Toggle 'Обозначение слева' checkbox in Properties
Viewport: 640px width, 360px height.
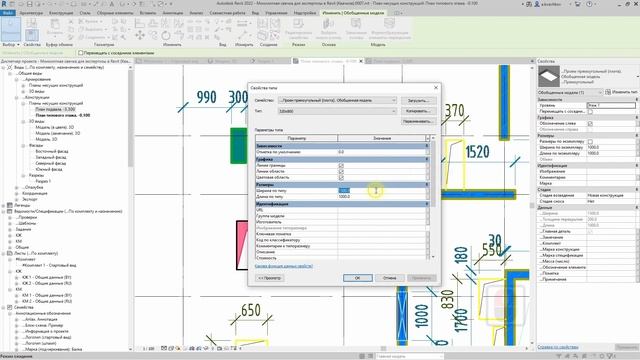point(590,123)
